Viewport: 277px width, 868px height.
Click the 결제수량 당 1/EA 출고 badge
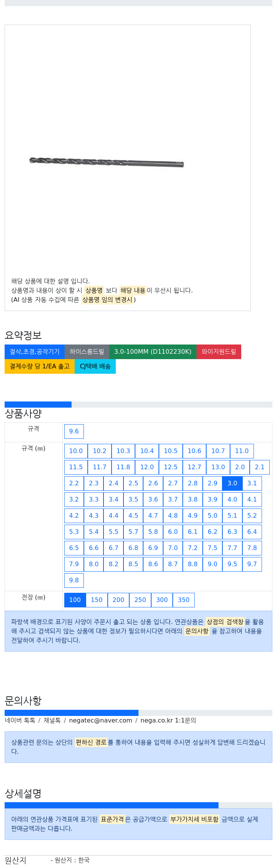tap(40, 366)
